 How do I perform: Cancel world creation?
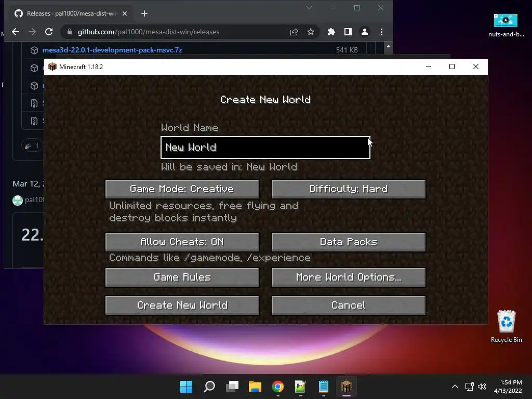pyautogui.click(x=349, y=305)
